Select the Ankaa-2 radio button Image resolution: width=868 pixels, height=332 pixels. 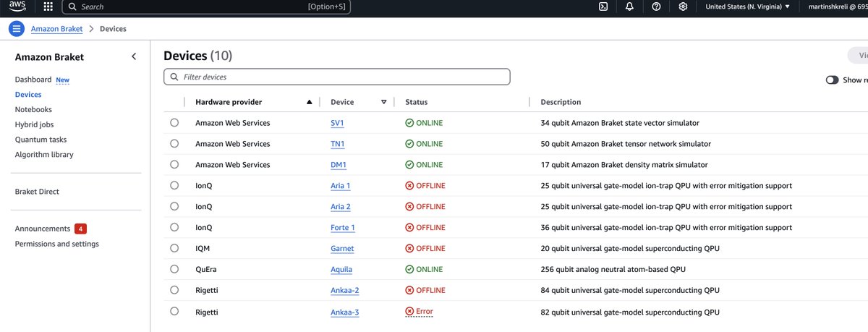pyautogui.click(x=174, y=290)
